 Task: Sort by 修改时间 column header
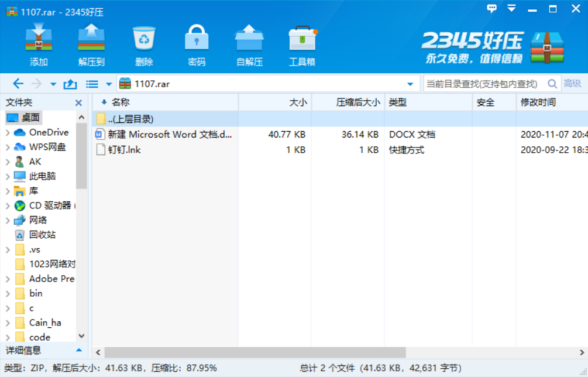(x=552, y=102)
